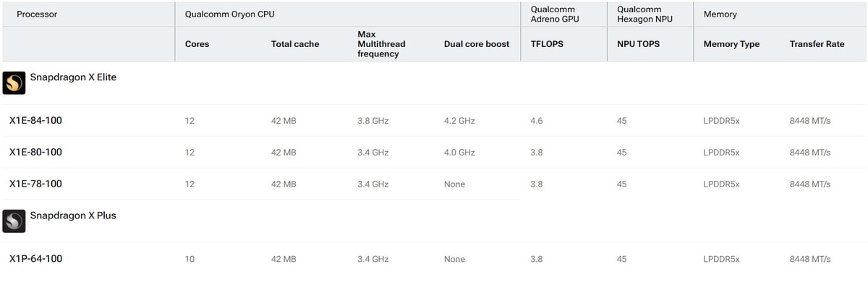The width and height of the screenshot is (868, 290).
Task: Select the Cores column header
Action: pyautogui.click(x=197, y=44)
